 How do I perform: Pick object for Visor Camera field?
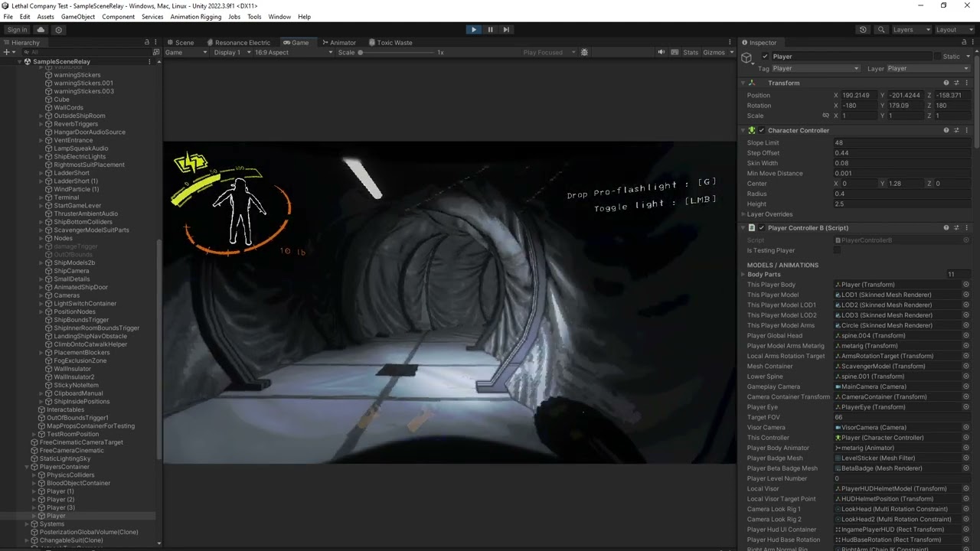[966, 427]
